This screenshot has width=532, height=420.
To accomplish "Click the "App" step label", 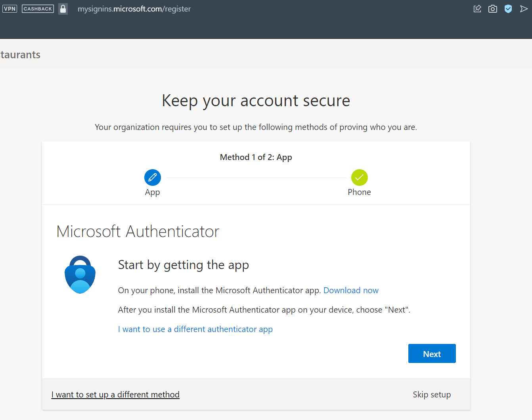I will tap(153, 192).
